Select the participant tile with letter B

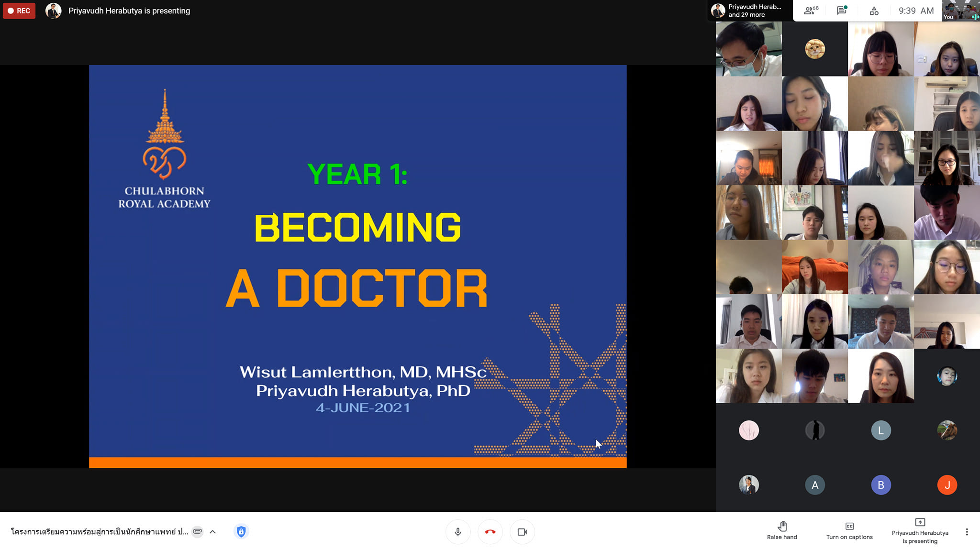881,485
